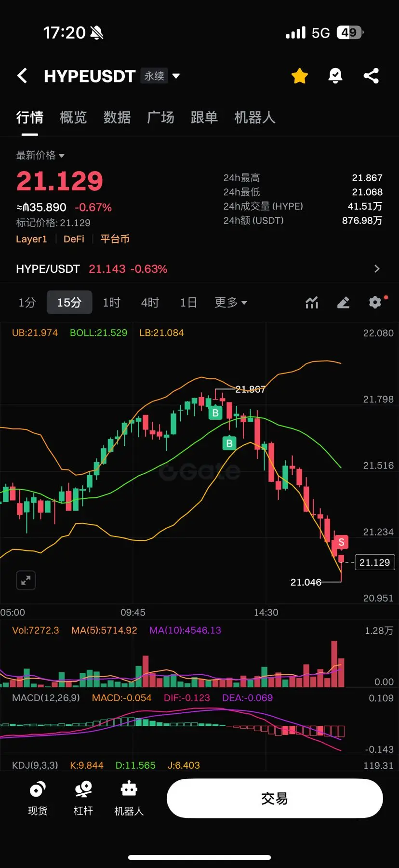Tap the 交易 trade button
This screenshot has width=399, height=868.
(x=275, y=798)
